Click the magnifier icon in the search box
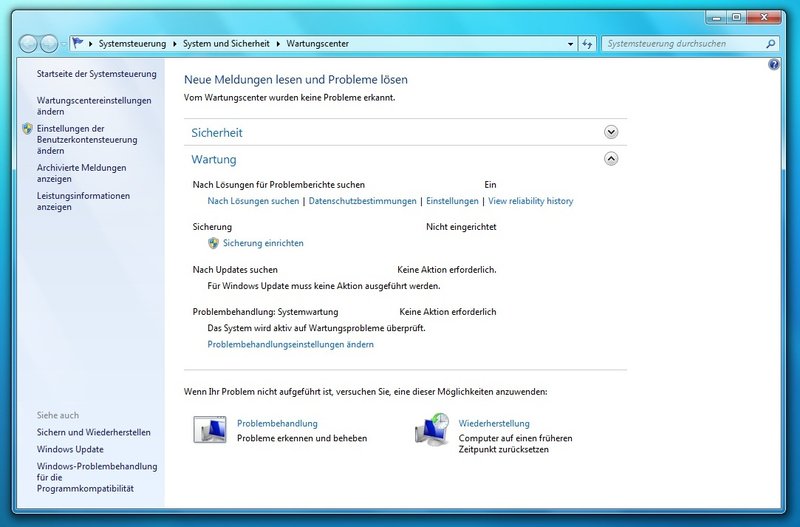The height and width of the screenshot is (527, 800). [770, 44]
